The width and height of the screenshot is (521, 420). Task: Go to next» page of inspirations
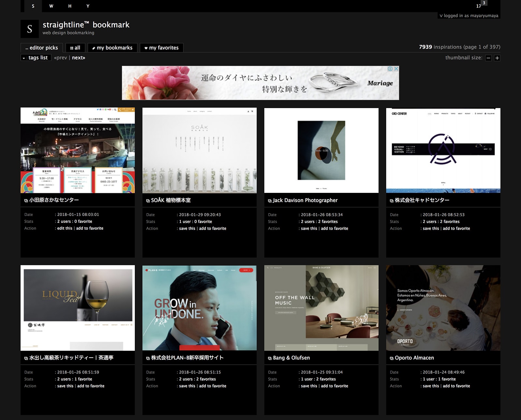(78, 58)
